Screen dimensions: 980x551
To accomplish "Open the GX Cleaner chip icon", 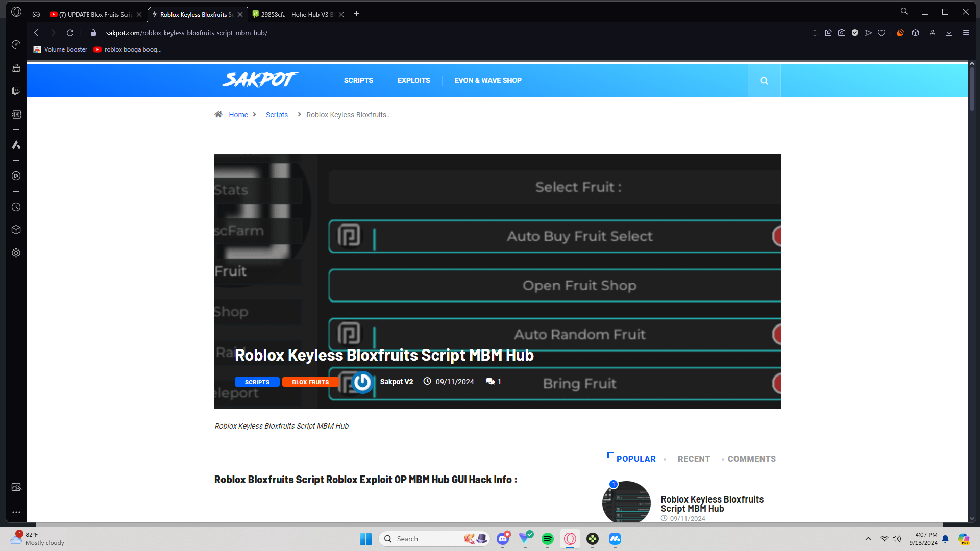I will pos(16,114).
